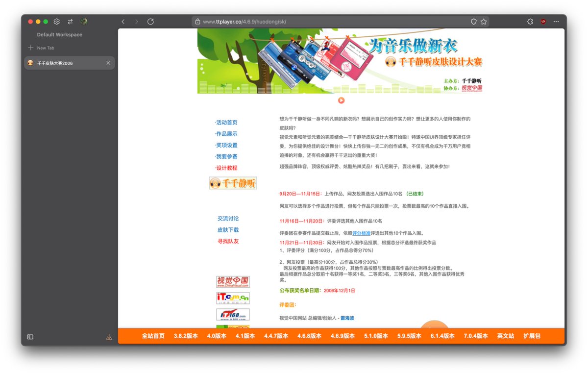Open the profile avatar icon
The width and height of the screenshot is (588, 374).
[x=84, y=22]
